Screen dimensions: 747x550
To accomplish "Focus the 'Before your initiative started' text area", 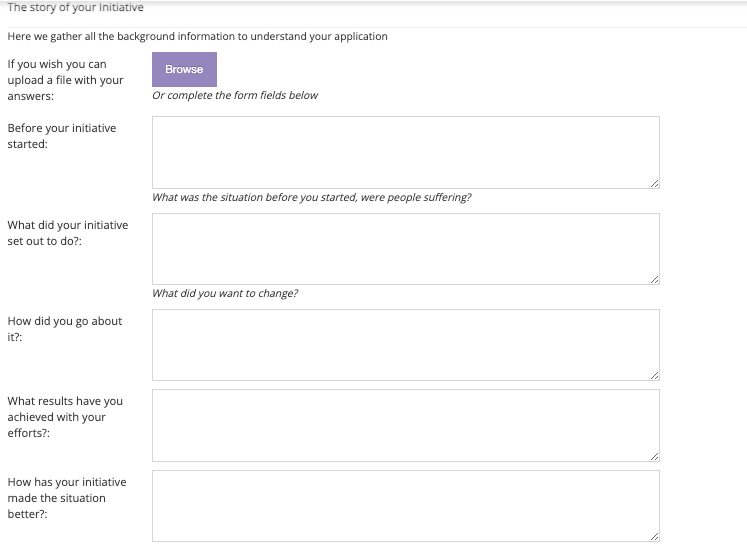I will pos(406,153).
